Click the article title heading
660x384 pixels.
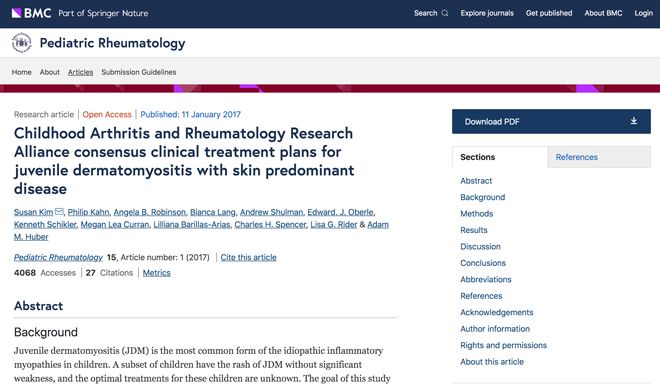pyautogui.click(x=184, y=161)
